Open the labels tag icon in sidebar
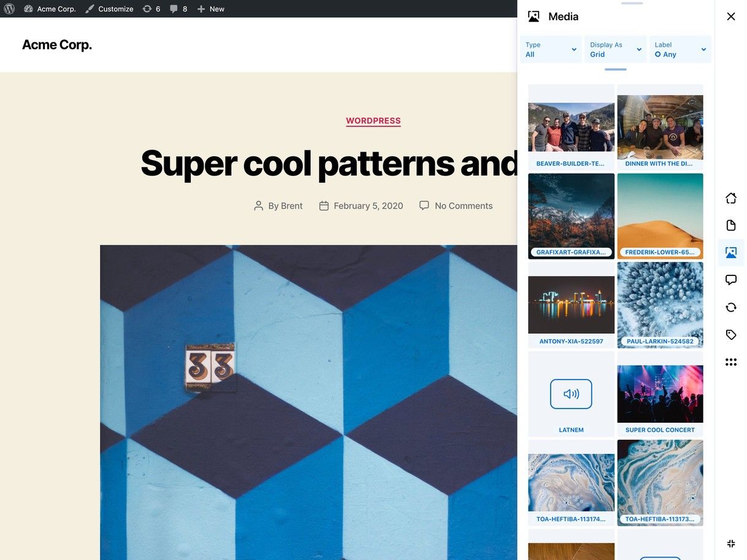The image size is (747, 560). [x=730, y=335]
